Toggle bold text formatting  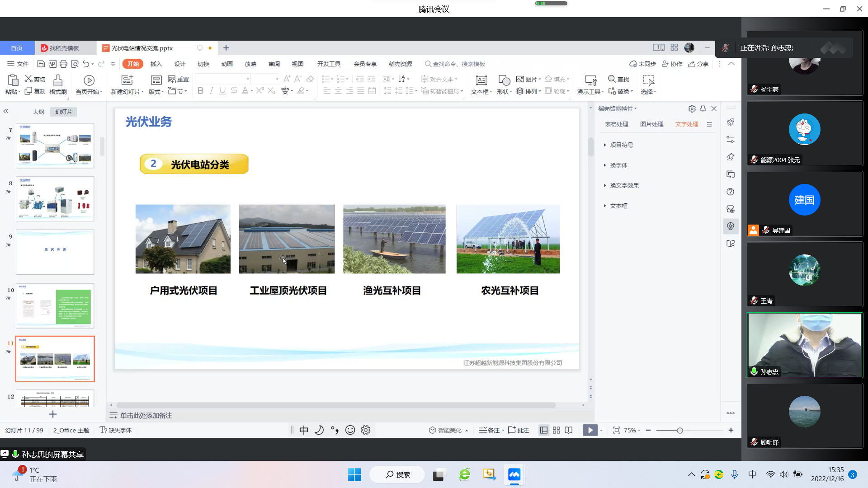tap(200, 91)
